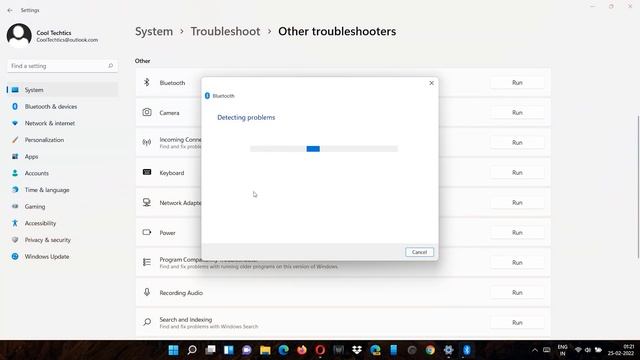Viewport: 640px width, 360px height.
Task: Open Google Chrome from the taskbar
Action: 430,350
